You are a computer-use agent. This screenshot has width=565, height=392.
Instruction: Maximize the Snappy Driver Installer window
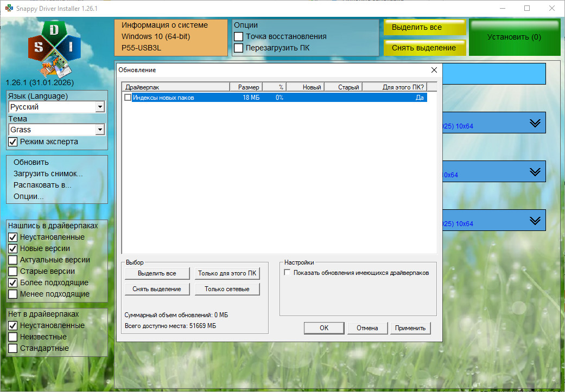click(527, 8)
